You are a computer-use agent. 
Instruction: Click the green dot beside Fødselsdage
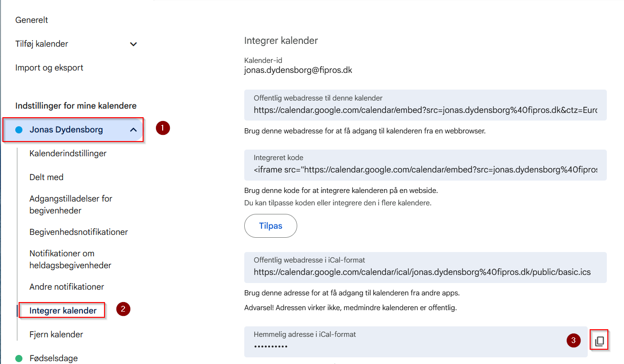[19, 358]
